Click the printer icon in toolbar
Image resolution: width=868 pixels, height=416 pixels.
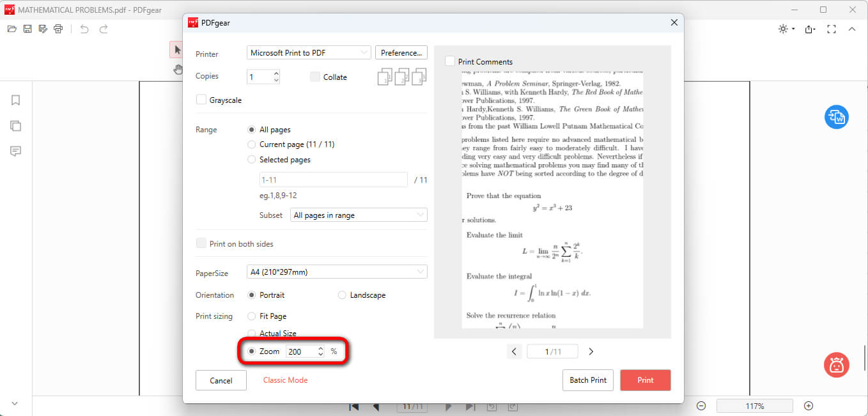coord(59,29)
